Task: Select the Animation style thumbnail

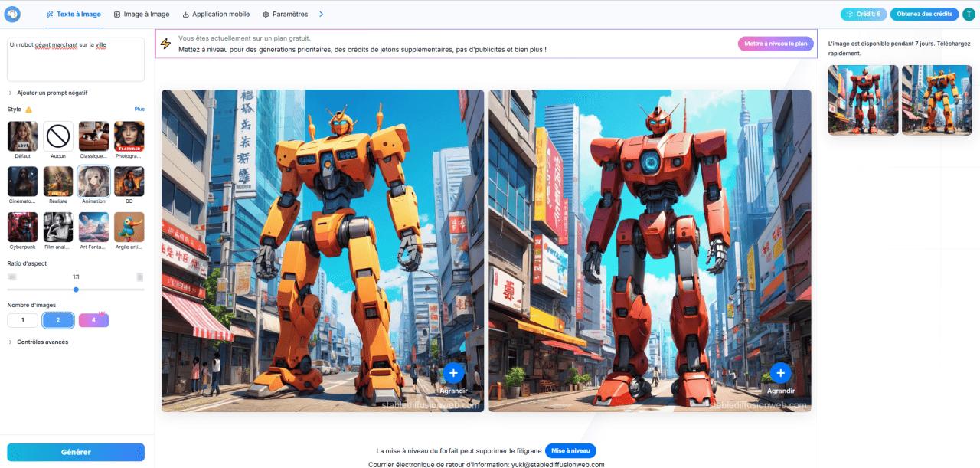Action: click(x=93, y=182)
